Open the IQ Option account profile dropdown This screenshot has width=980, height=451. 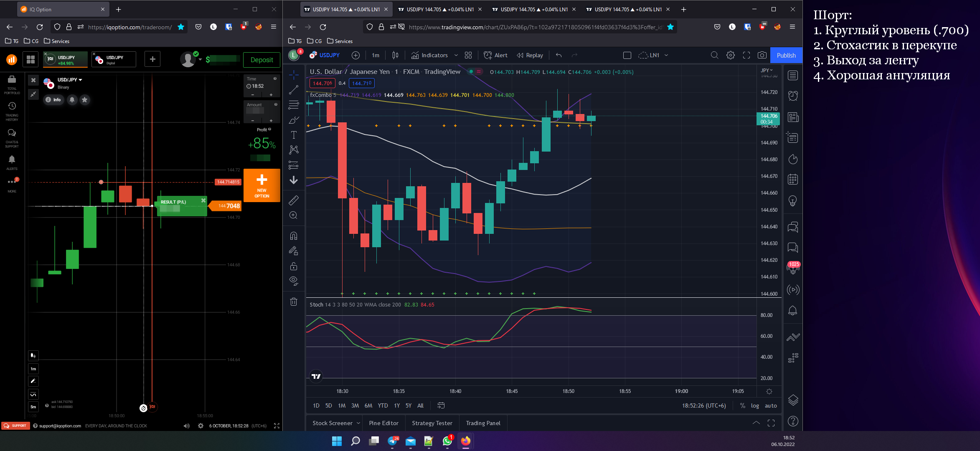click(191, 59)
